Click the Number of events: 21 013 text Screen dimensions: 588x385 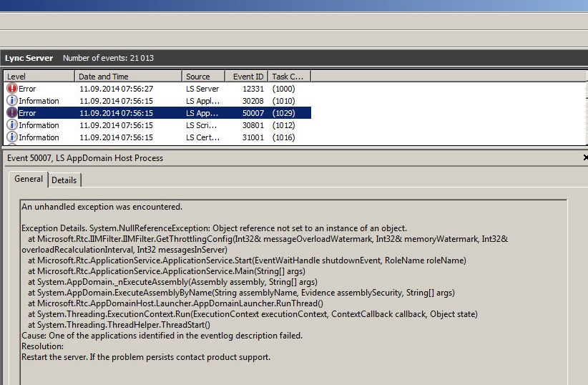point(109,58)
